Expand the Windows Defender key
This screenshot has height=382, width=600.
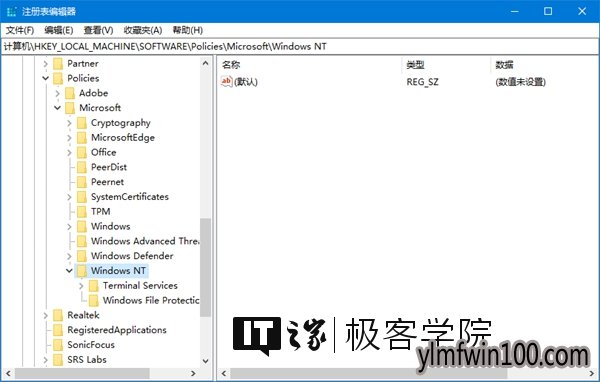[x=69, y=256]
